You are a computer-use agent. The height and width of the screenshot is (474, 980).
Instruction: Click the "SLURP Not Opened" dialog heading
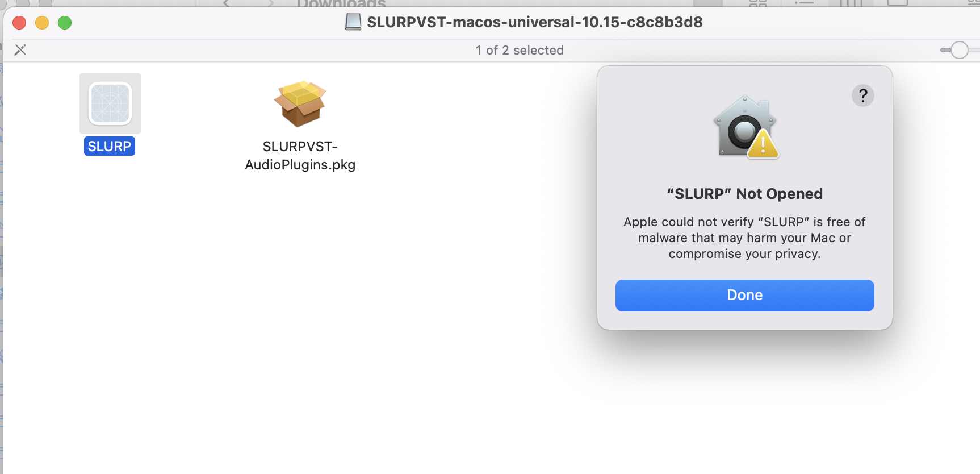tap(744, 194)
